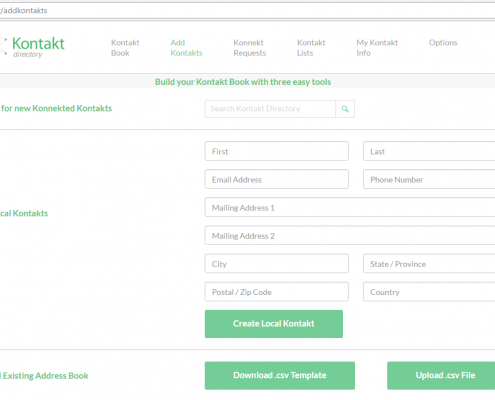Image resolution: width=495 pixels, height=400 pixels.
Task: Select the Email Address input
Action: coord(277,179)
